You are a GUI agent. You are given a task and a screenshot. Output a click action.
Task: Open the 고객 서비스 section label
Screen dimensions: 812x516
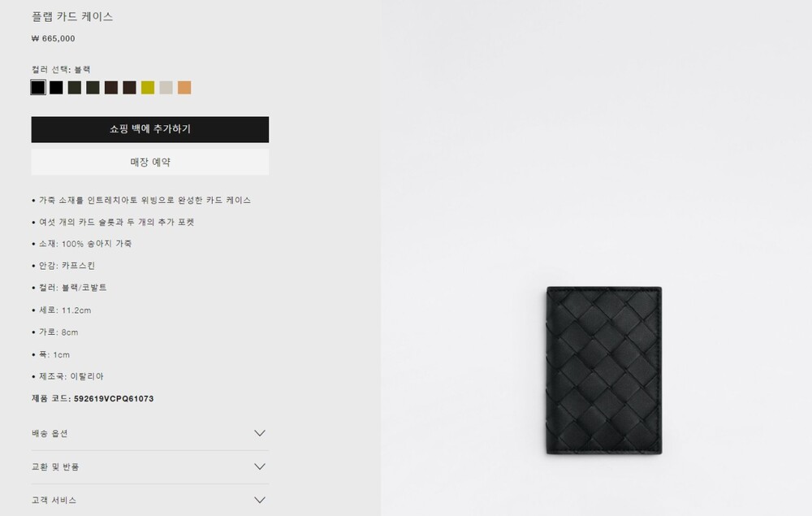pyautogui.click(x=54, y=500)
